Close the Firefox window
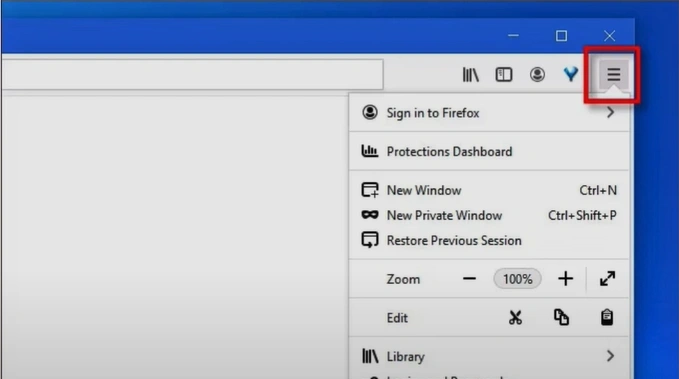Screen dimensions: 679x379 609,36
